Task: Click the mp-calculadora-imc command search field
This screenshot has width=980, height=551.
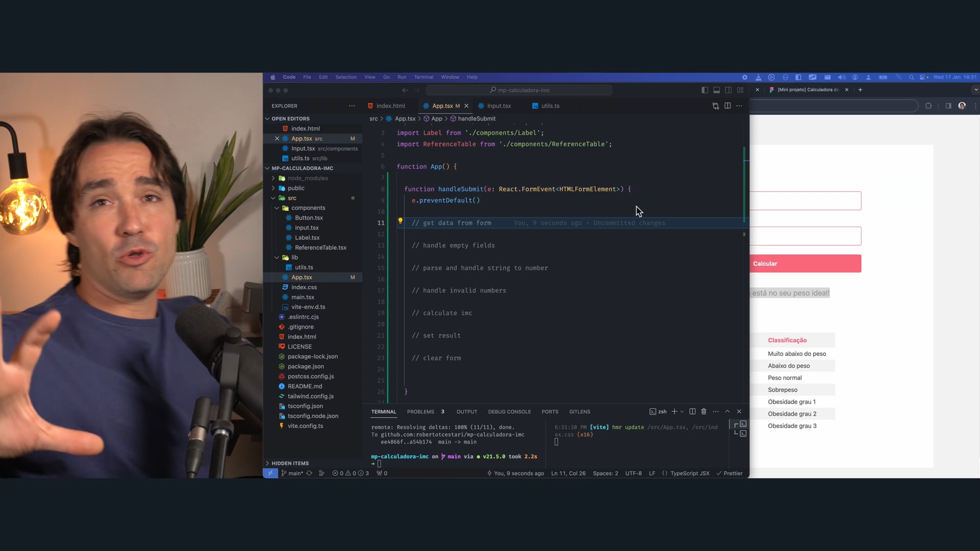Action: pos(519,90)
